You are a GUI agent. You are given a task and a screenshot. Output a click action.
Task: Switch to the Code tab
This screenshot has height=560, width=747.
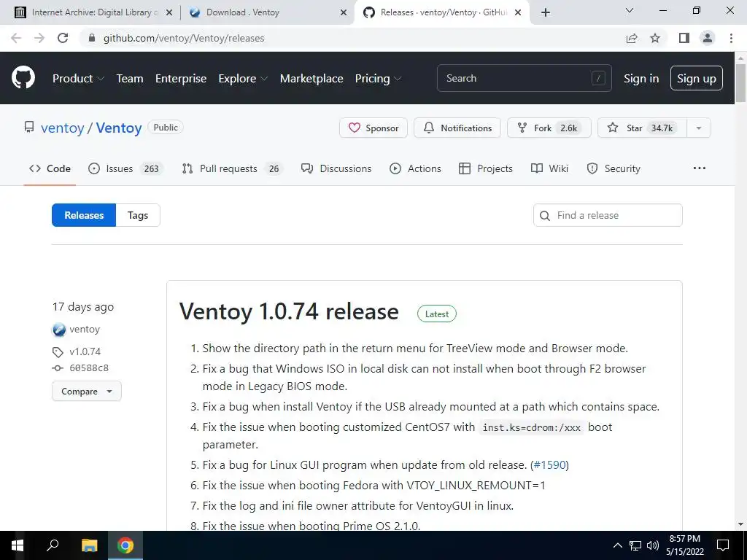coord(50,168)
